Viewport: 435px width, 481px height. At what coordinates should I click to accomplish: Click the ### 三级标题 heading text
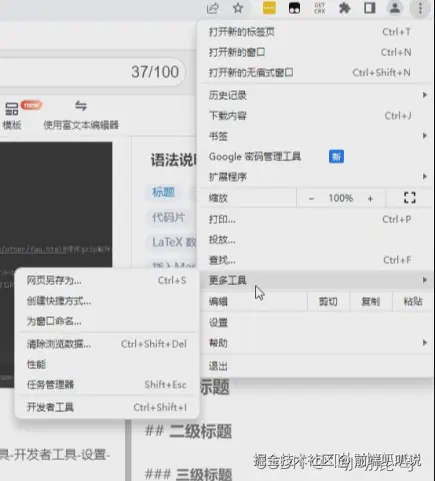(x=189, y=474)
